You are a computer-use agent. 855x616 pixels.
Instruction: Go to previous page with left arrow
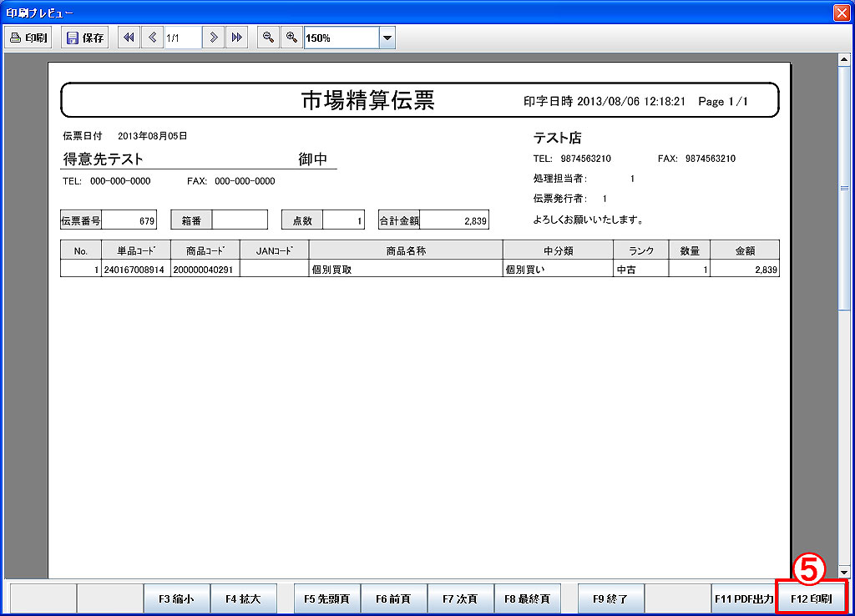click(x=152, y=38)
